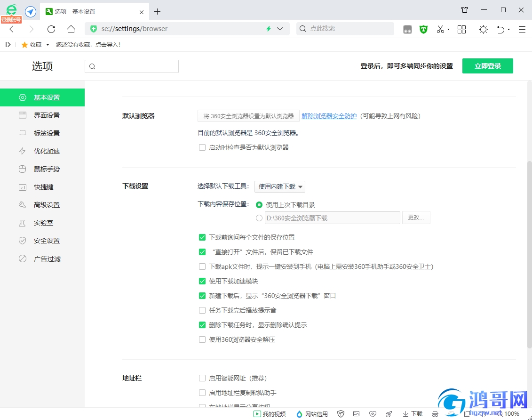The image size is (532, 420).
Task: Start a screenshot with the scissors icon
Action: pyautogui.click(x=440, y=30)
